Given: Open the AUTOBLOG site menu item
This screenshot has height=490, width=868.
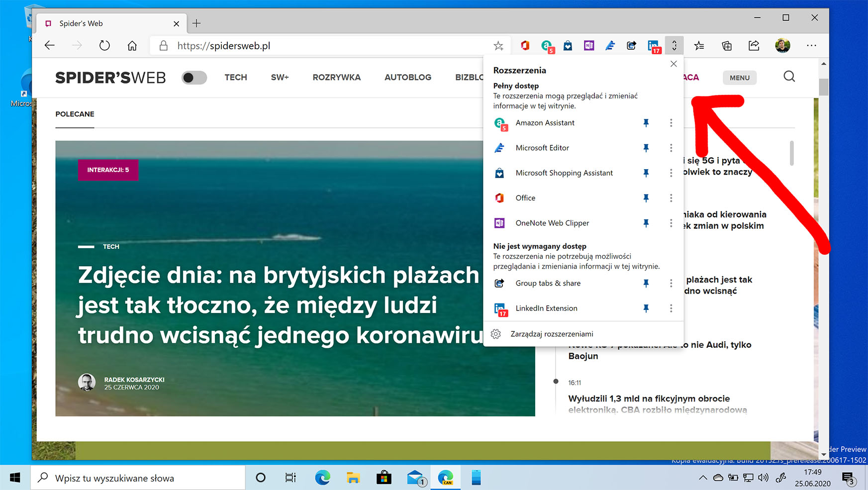Looking at the screenshot, I should coord(408,77).
